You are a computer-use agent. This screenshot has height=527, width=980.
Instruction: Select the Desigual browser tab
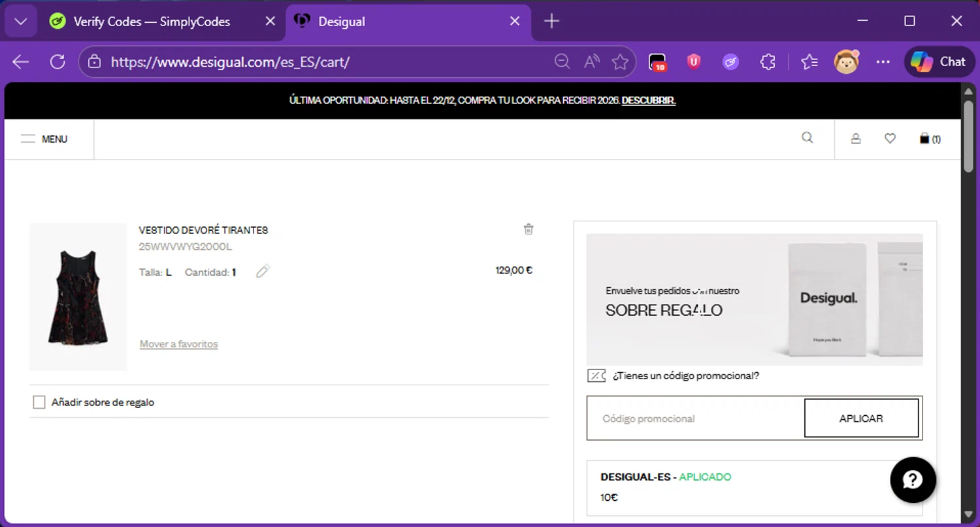(408, 22)
